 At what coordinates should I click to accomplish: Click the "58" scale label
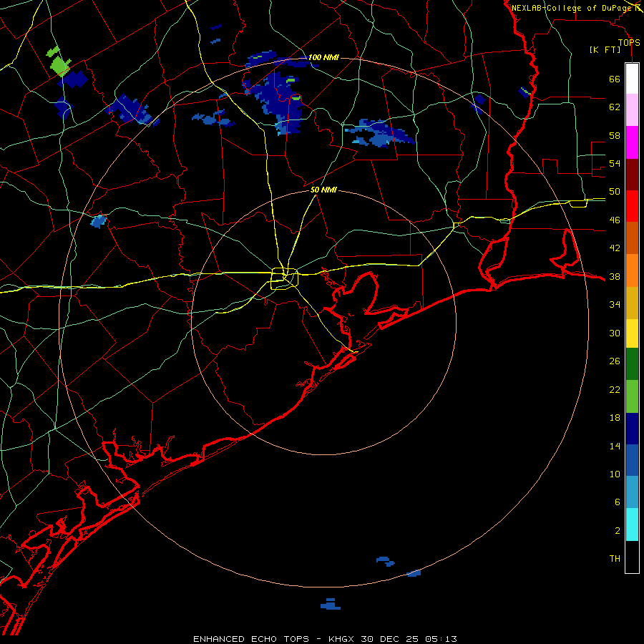click(615, 135)
